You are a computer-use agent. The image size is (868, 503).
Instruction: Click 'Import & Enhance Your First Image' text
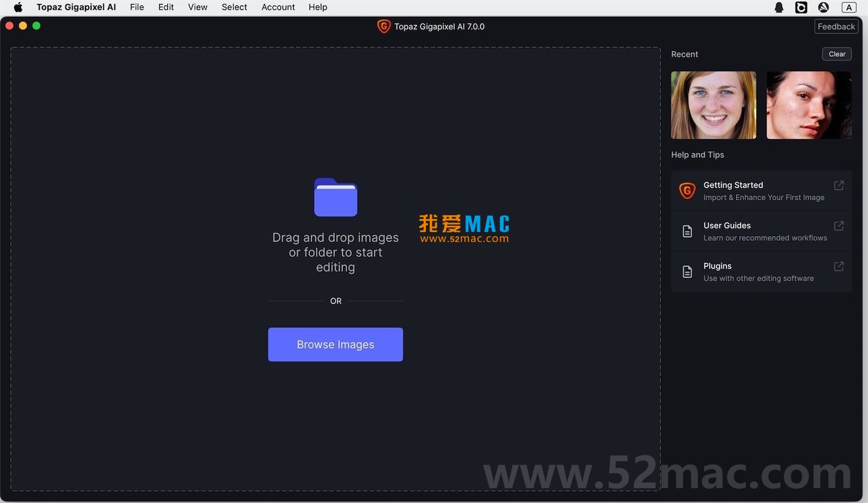pos(764,198)
